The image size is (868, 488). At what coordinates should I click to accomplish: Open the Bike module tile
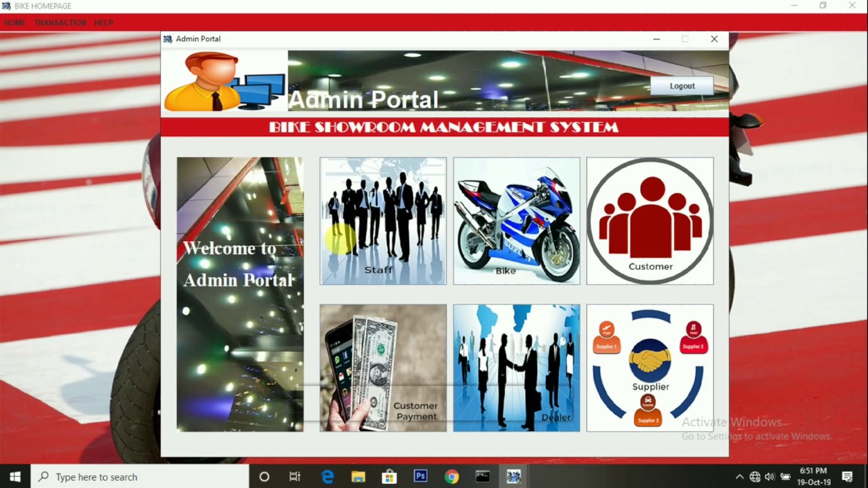[x=517, y=221]
